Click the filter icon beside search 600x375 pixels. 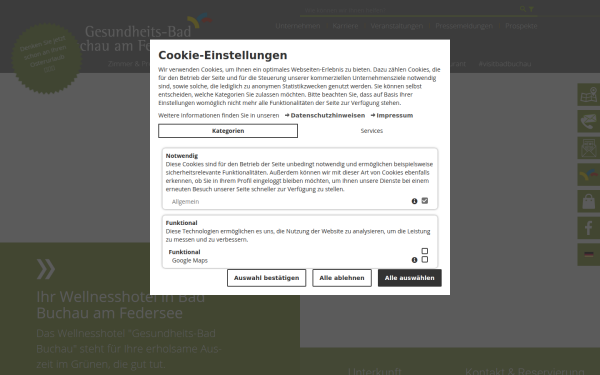(531, 9)
